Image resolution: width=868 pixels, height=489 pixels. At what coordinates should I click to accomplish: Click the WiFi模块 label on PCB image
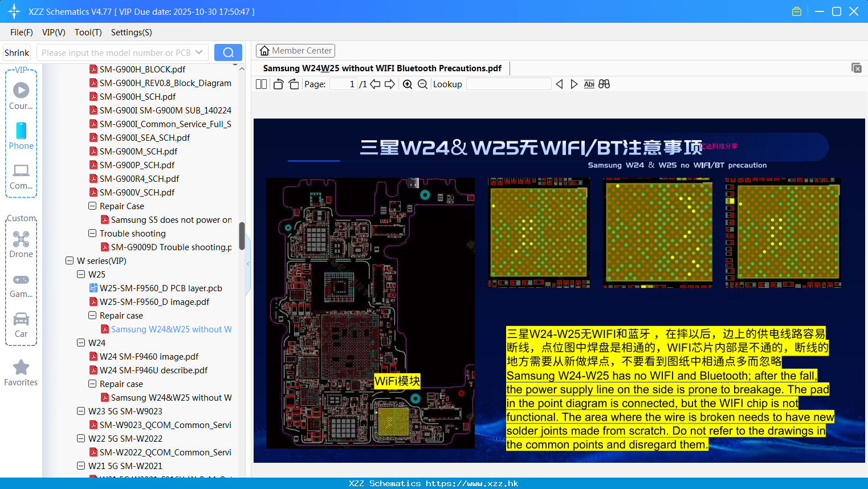397,381
